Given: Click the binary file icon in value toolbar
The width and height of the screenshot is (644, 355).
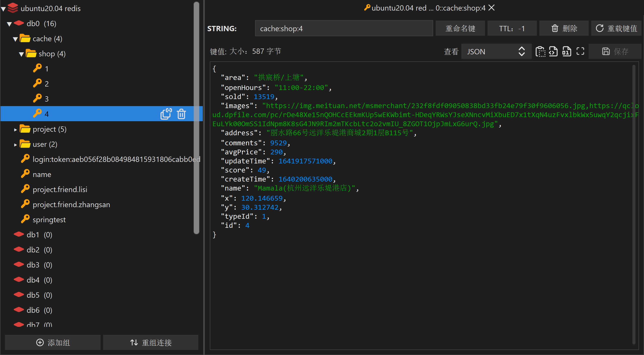Looking at the screenshot, I should [567, 52].
